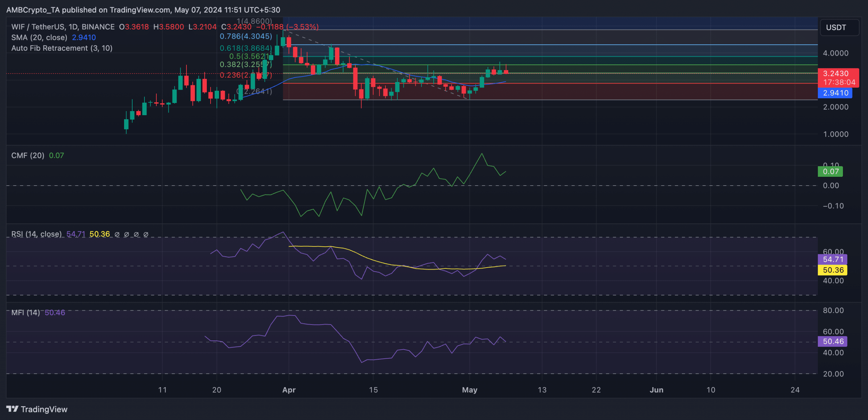Screen dimensions: 868x420
Task: Click the blue 2.9410 SMA price tag
Action: [835, 93]
